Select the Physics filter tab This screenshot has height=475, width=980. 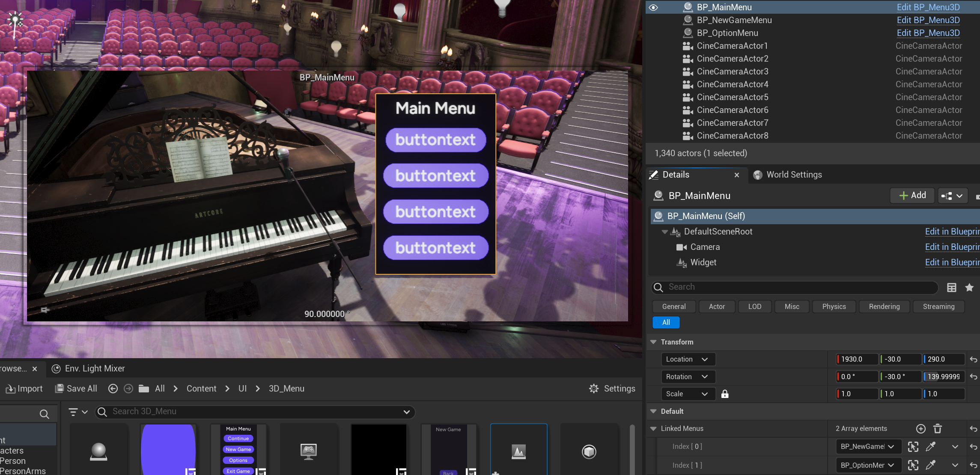pos(834,306)
